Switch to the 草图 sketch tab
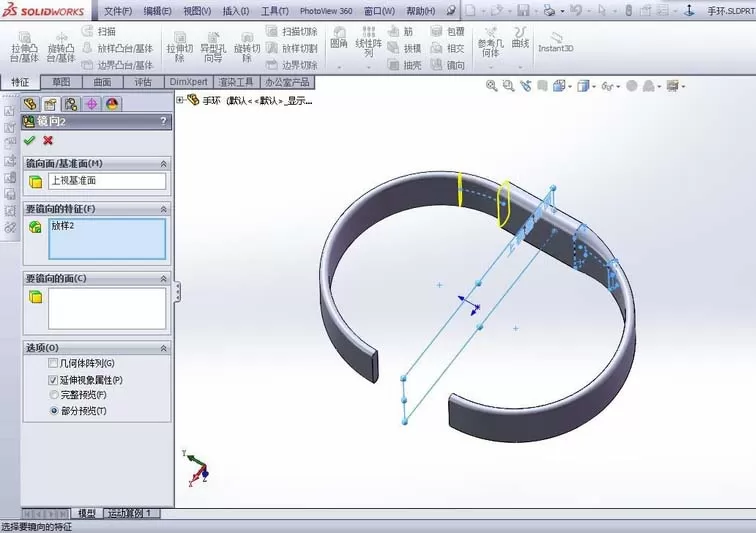The width and height of the screenshot is (756, 533). [61, 82]
